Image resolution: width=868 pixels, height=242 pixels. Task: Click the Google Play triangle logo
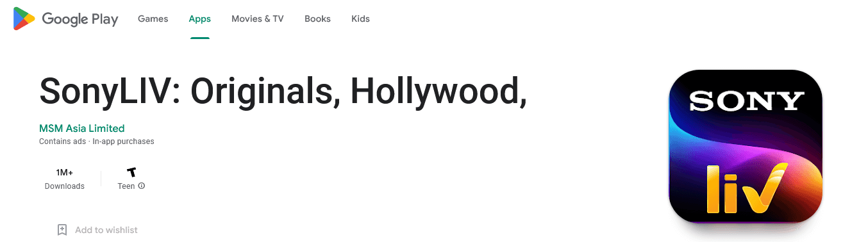[x=24, y=19]
